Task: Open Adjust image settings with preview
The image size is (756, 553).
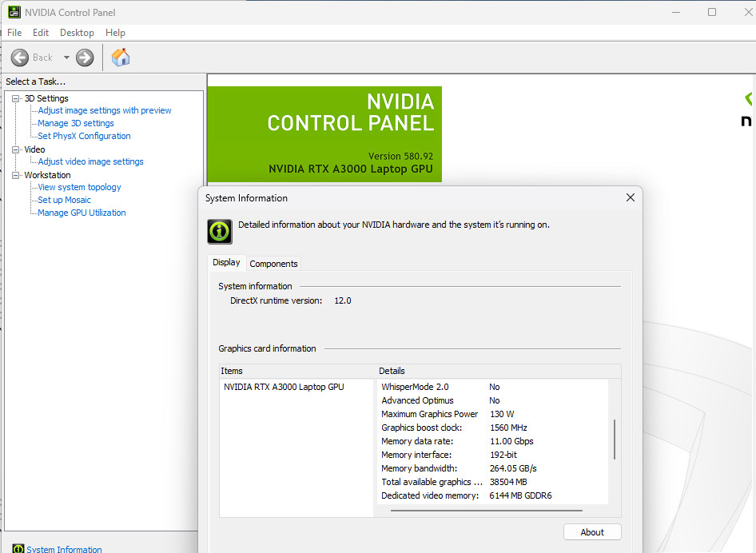Action: coord(105,110)
